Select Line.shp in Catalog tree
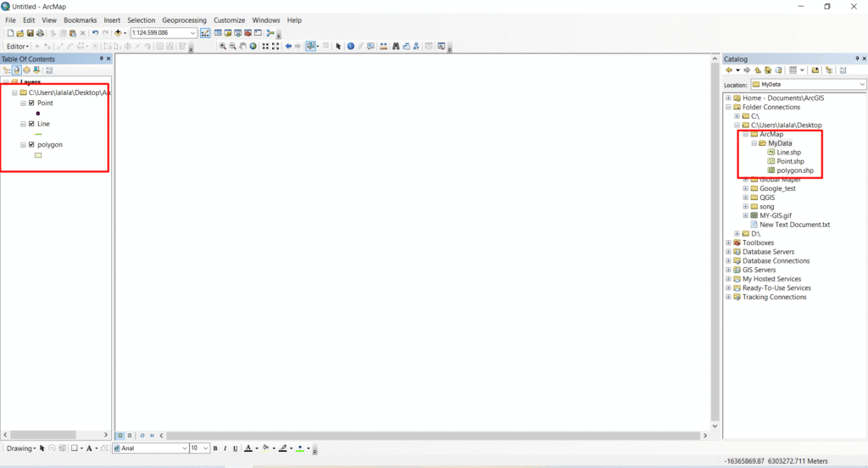Viewport: 868px width, 468px height. (788, 153)
